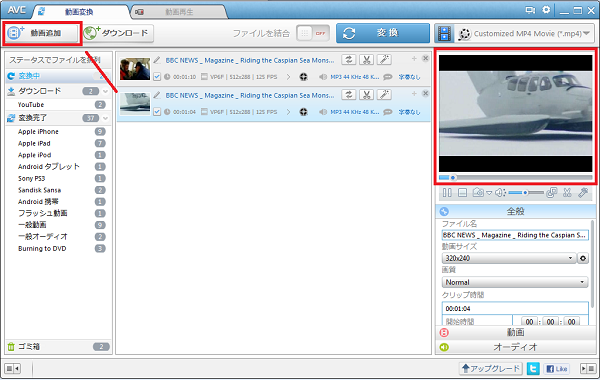The image size is (600, 380).
Task: Expand the オーディオ settings section
Action: point(515,347)
